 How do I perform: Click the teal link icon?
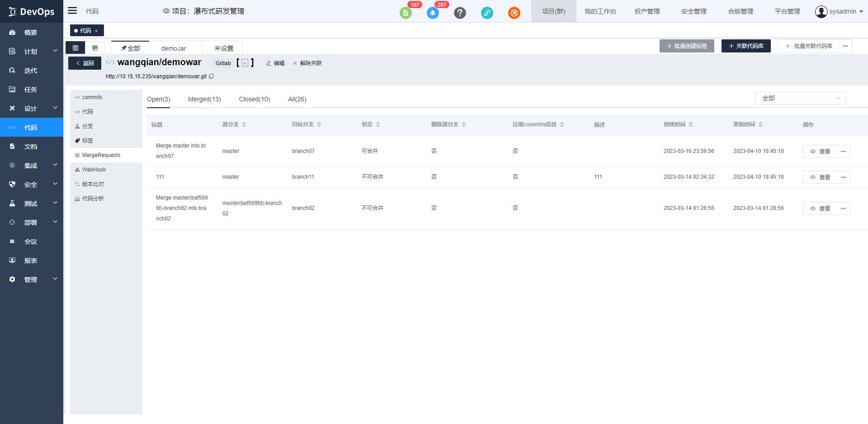point(487,13)
